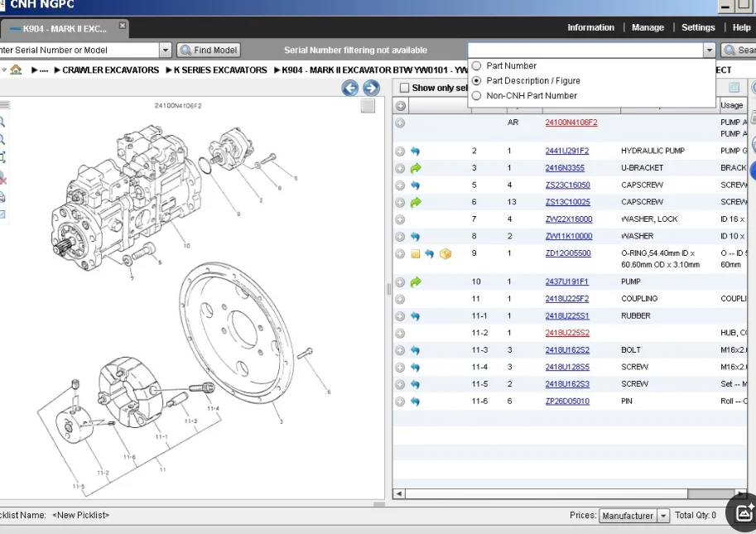Viewport: 756px width, 534px height.
Task: Open the Settings menu
Action: [x=698, y=27]
